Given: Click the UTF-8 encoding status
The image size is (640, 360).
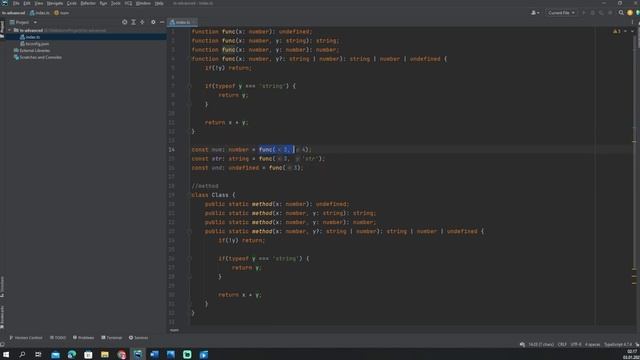Looking at the screenshot, I should pos(576,345).
